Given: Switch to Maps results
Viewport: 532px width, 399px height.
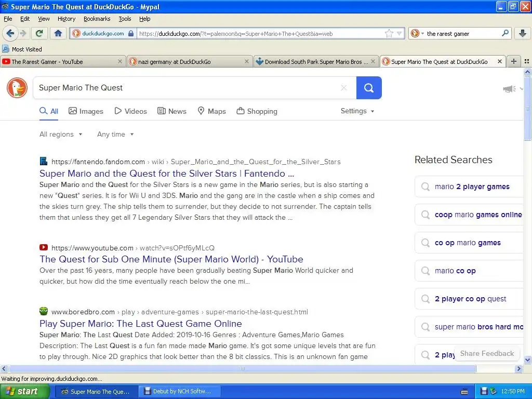Looking at the screenshot, I should pyautogui.click(x=212, y=111).
